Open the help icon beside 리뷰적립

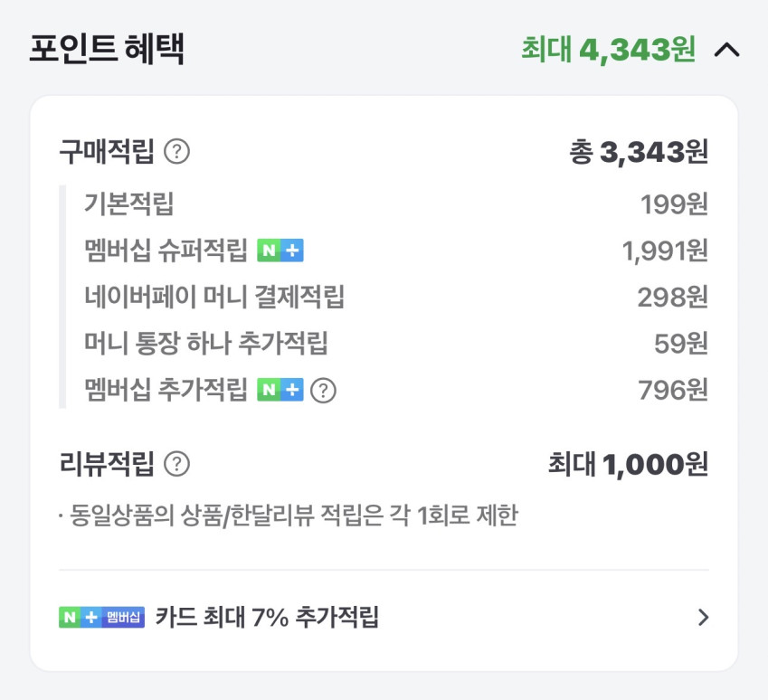(x=177, y=465)
